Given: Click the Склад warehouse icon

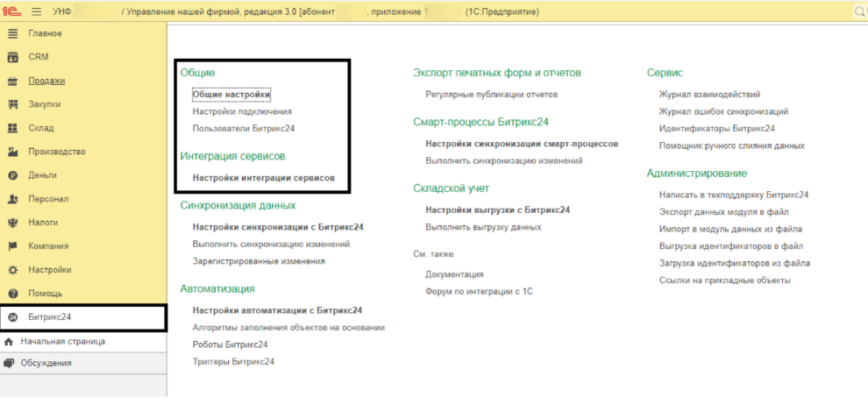Looking at the screenshot, I should tap(13, 128).
